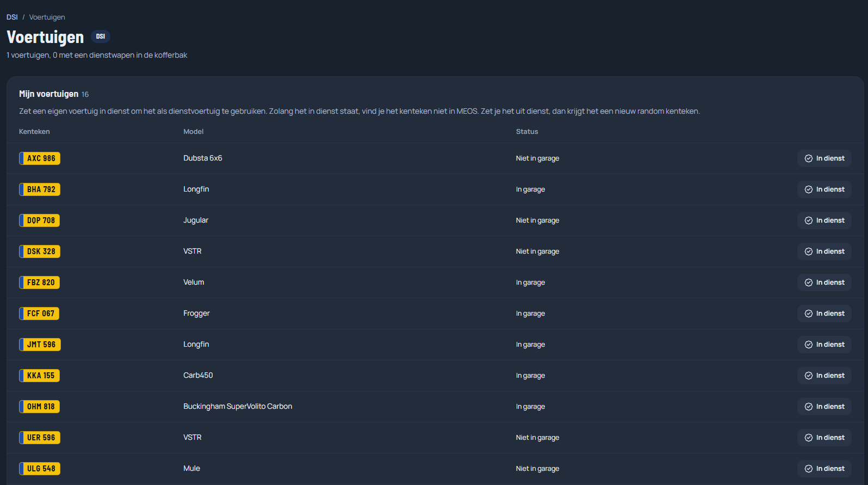
Task: Put ULG 548 Mule in dienst
Action: [824, 469]
